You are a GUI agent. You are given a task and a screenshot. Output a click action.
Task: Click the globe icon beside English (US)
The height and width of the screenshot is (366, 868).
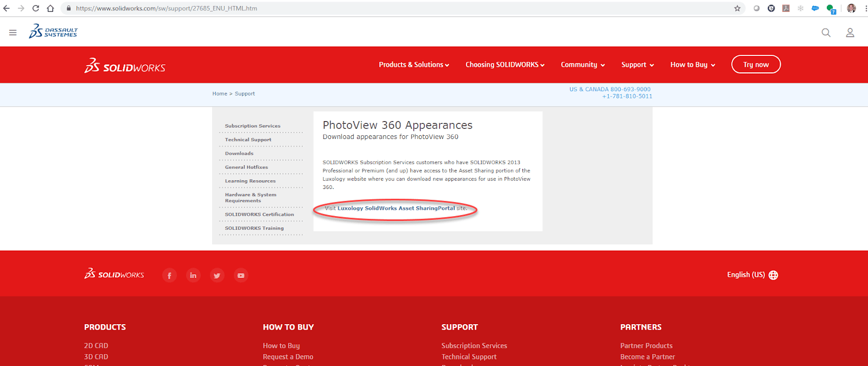(774, 275)
